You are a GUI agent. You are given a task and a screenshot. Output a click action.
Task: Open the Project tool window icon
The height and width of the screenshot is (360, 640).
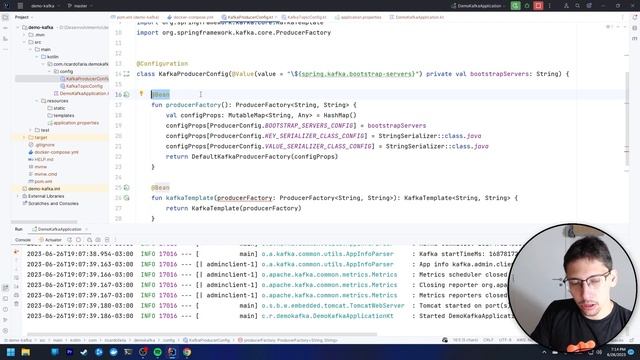[5, 18]
